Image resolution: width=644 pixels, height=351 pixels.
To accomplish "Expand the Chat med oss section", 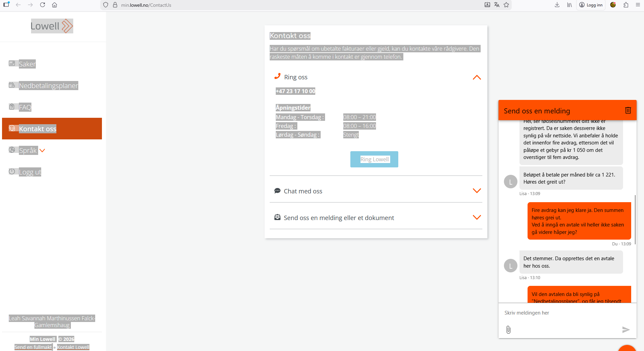I will (477, 191).
